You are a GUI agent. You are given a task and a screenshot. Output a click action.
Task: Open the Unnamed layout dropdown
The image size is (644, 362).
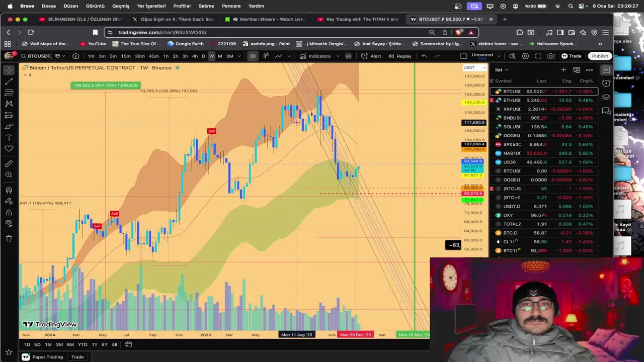point(498,56)
